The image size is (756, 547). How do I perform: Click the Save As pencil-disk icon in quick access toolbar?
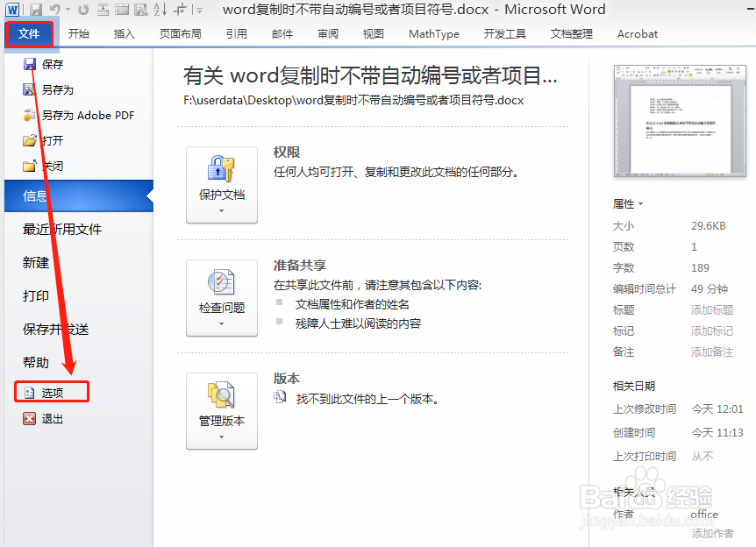(x=141, y=9)
